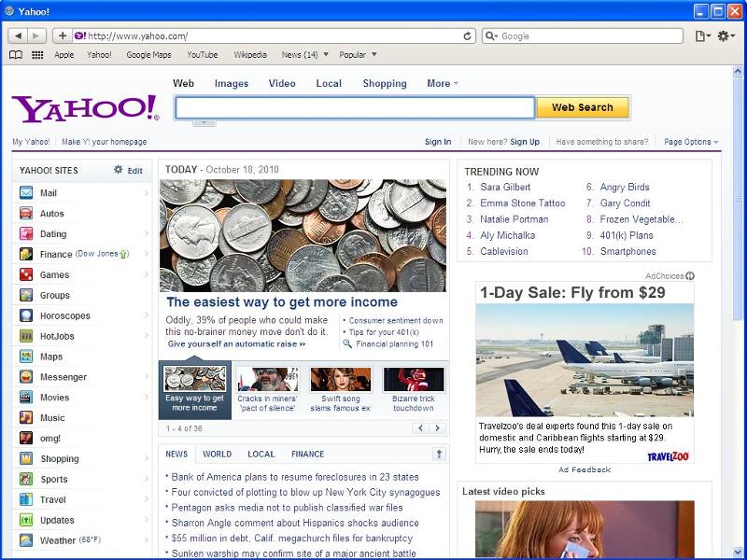Open Top Sites grid icon
Viewport: 747px width, 560px height.
37,55
